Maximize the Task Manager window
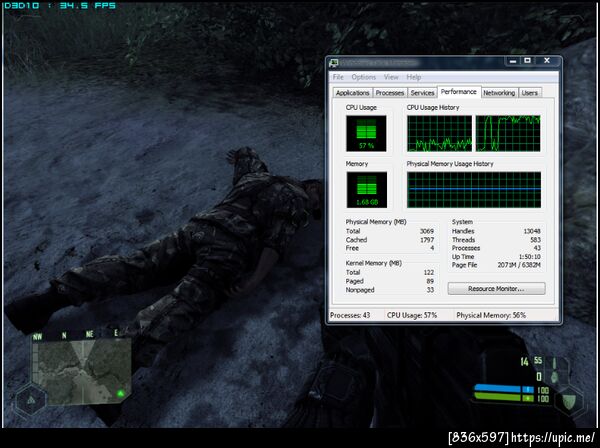This screenshot has height=448, width=600. [x=527, y=61]
